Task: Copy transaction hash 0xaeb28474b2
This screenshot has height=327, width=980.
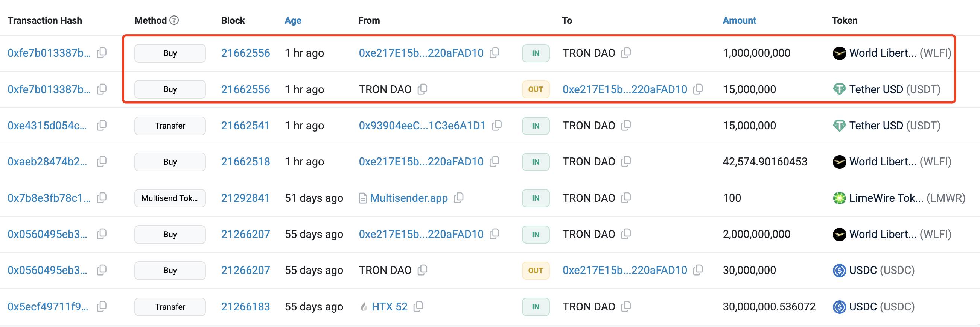Action: [102, 161]
